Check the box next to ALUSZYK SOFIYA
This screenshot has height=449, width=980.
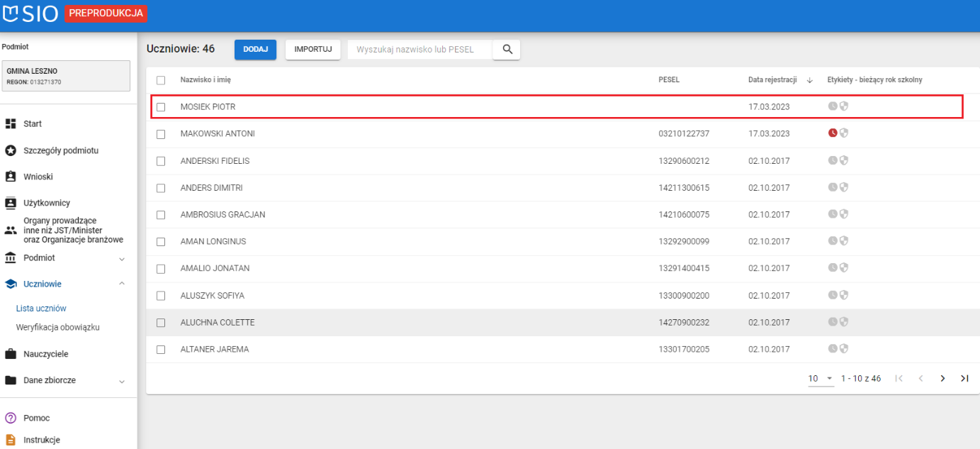point(161,296)
